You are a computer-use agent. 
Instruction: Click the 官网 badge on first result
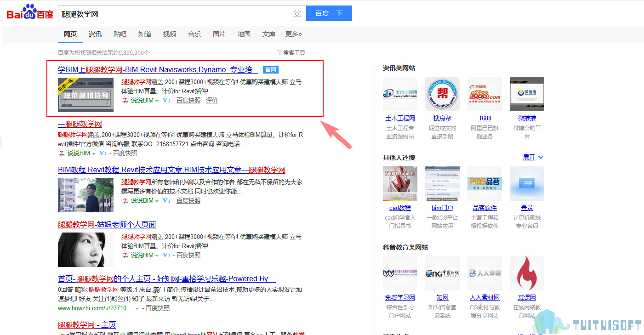coord(271,70)
